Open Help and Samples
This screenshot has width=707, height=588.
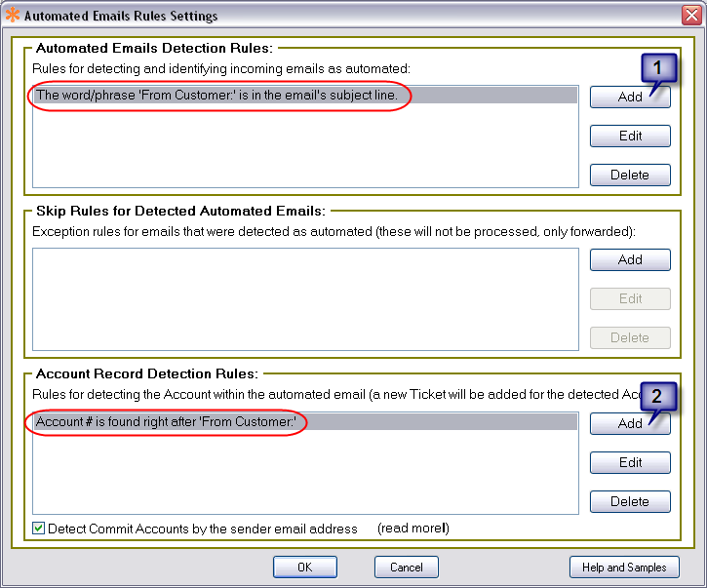(624, 567)
